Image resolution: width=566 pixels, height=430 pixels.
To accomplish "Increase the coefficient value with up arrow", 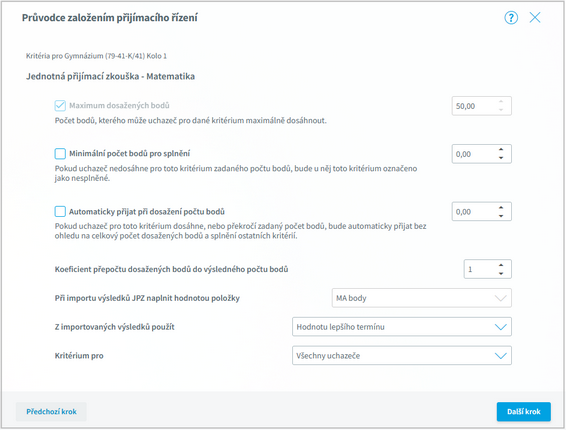I will 501,265.
